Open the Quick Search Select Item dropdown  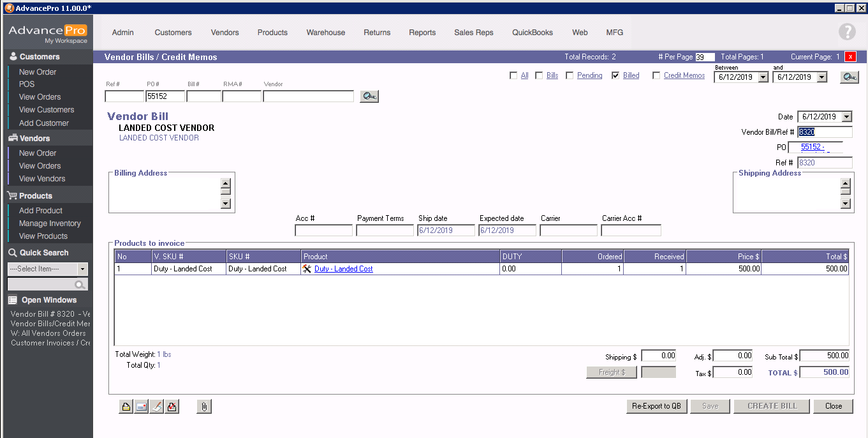click(82, 269)
